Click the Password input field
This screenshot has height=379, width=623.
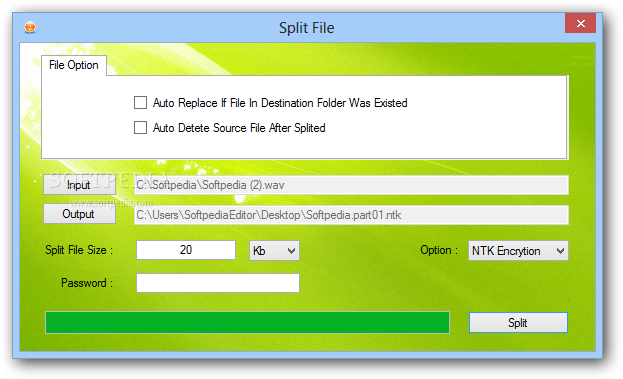click(218, 283)
